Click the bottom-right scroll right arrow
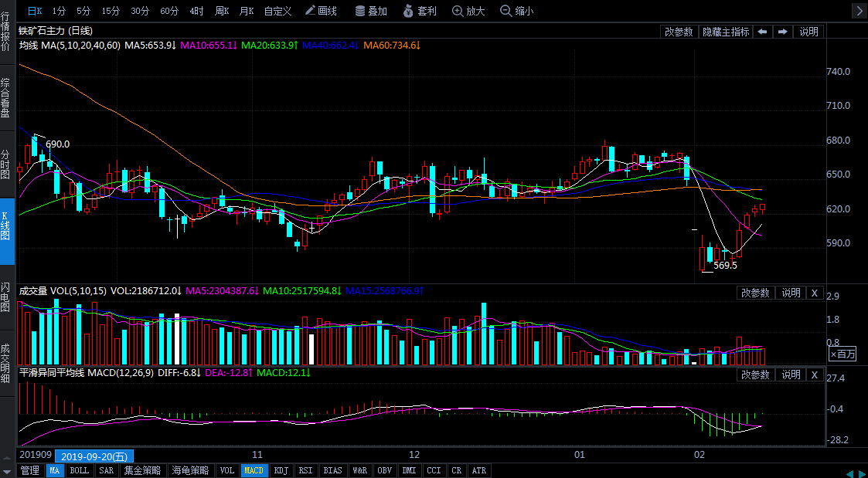Screen dimensions: 868x478 click(861, 473)
